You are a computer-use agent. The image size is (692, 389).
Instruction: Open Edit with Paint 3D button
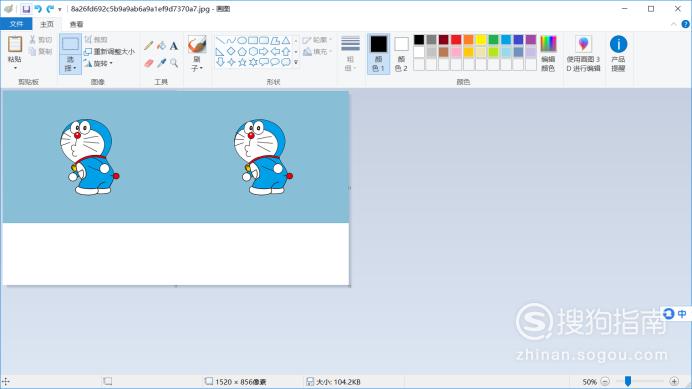tap(583, 53)
